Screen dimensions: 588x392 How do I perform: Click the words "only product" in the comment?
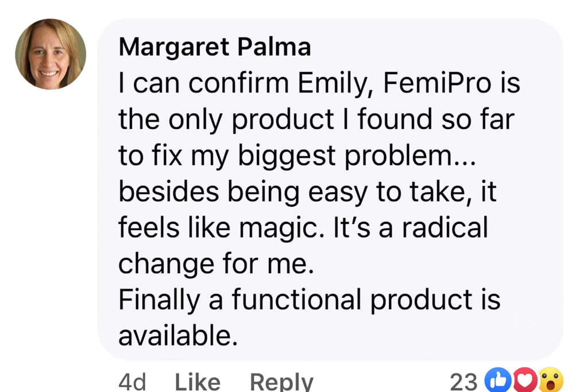(x=257, y=119)
